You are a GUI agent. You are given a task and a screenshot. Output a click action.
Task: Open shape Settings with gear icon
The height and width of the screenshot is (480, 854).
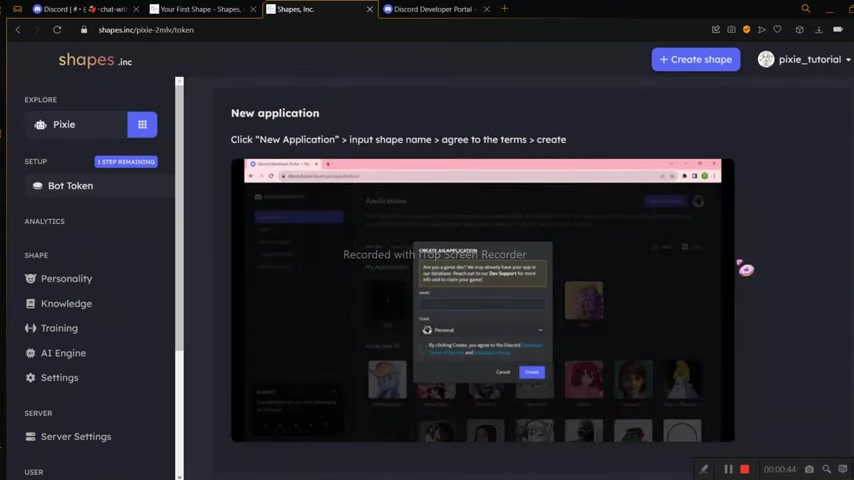coord(59,378)
